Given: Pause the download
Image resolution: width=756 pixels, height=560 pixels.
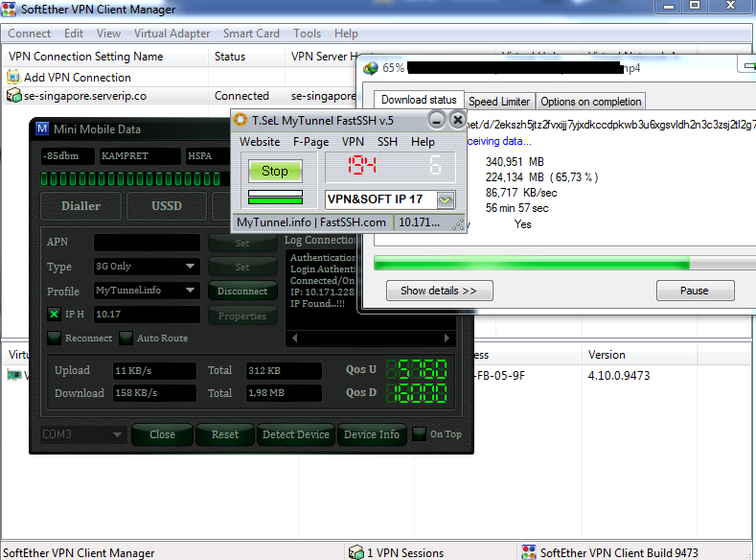Looking at the screenshot, I should (x=696, y=291).
